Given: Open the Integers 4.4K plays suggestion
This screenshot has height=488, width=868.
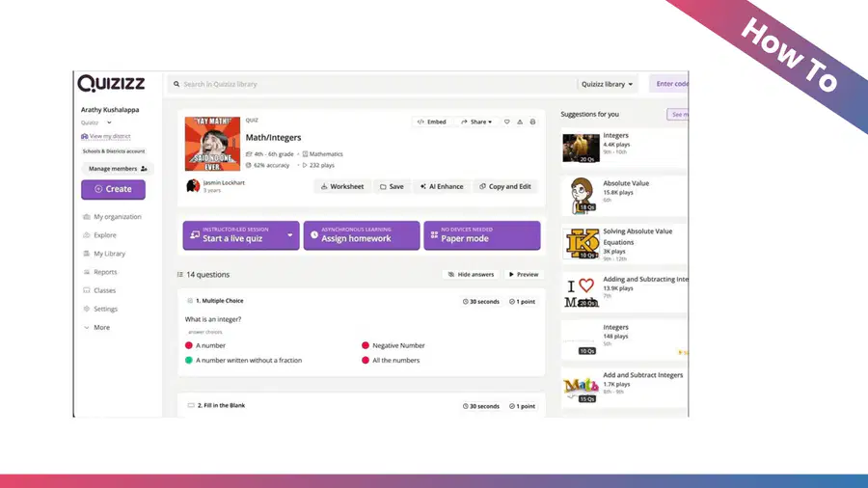Looking at the screenshot, I should click(x=624, y=148).
